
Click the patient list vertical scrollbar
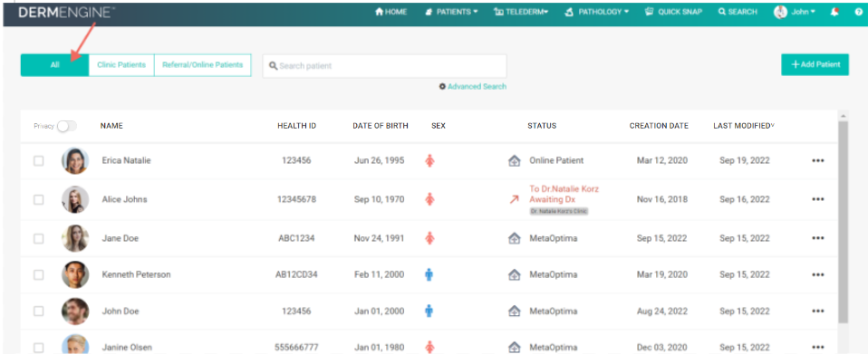(844, 221)
